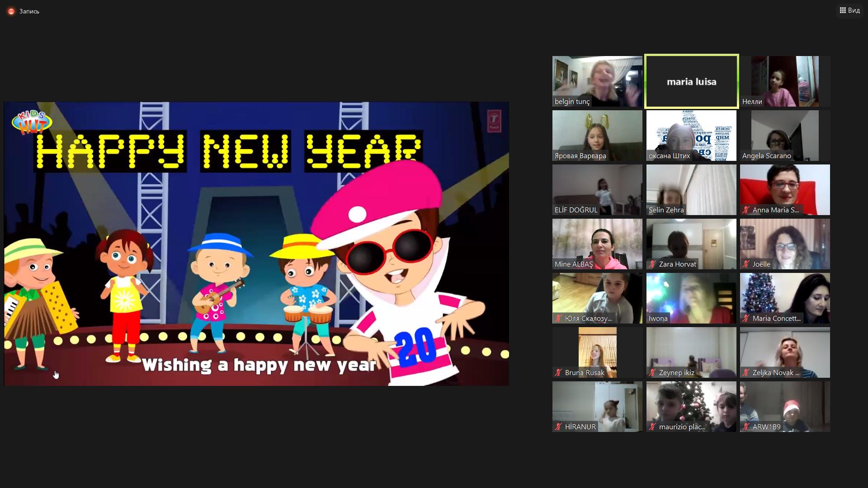Click the Kids Hut logo in shared video
This screenshot has height=488, width=868.
(32, 122)
